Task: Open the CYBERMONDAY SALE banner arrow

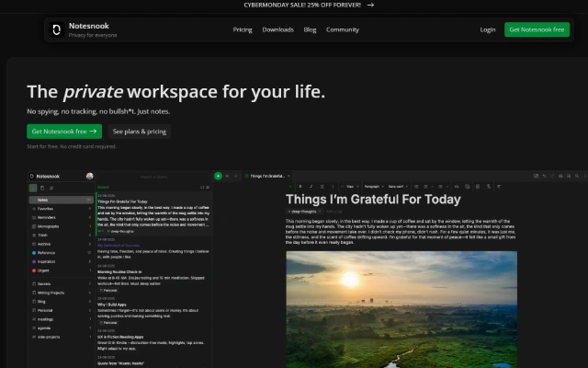Action: pos(370,5)
